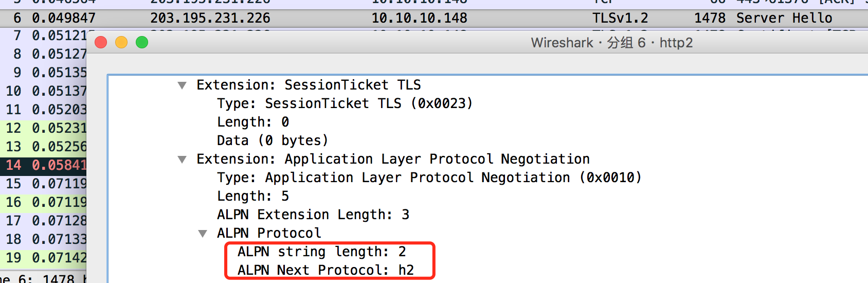Viewport: 868px width, 283px height.
Task: Select the ALPN string length: 2 field
Action: point(321,252)
